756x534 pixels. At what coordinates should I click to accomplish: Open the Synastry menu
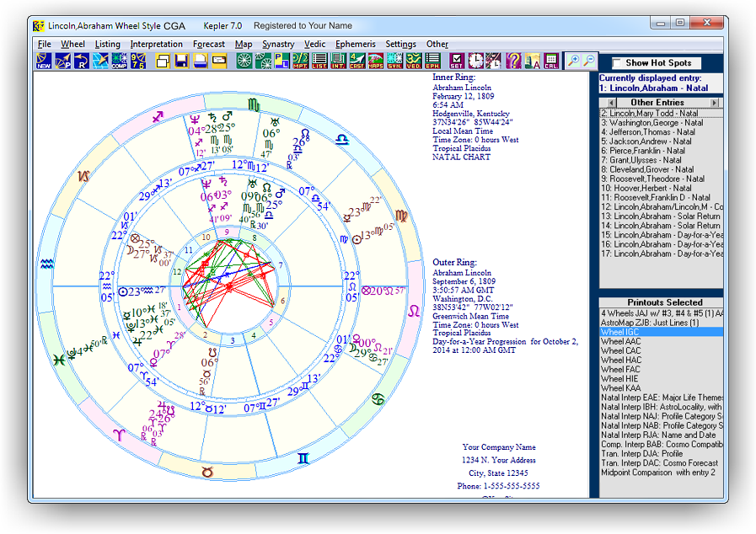pos(278,44)
